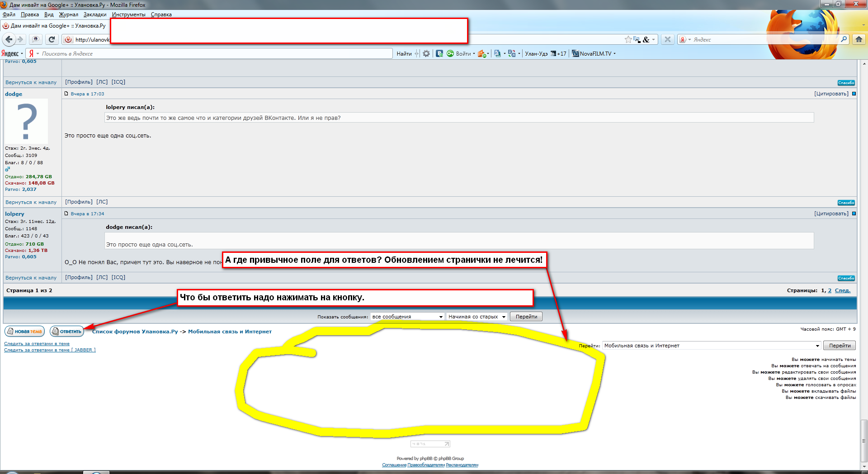This screenshot has width=868, height=474.
Task: Open the Файл menu
Action: [x=9, y=14]
